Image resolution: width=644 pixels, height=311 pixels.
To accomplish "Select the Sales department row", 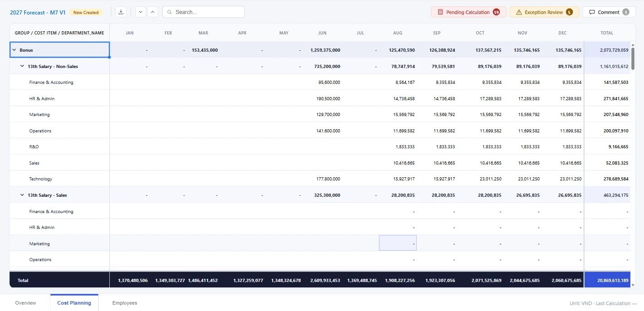I will coord(34,163).
